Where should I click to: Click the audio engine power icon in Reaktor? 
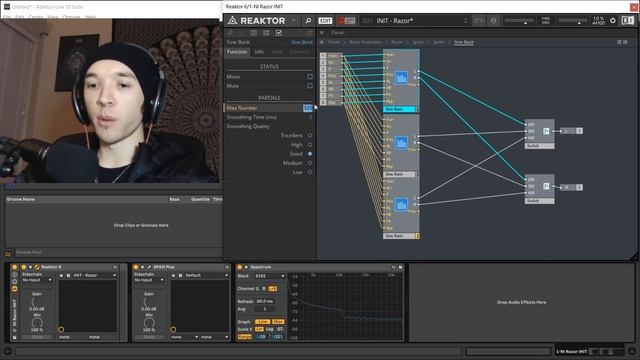tap(613, 20)
